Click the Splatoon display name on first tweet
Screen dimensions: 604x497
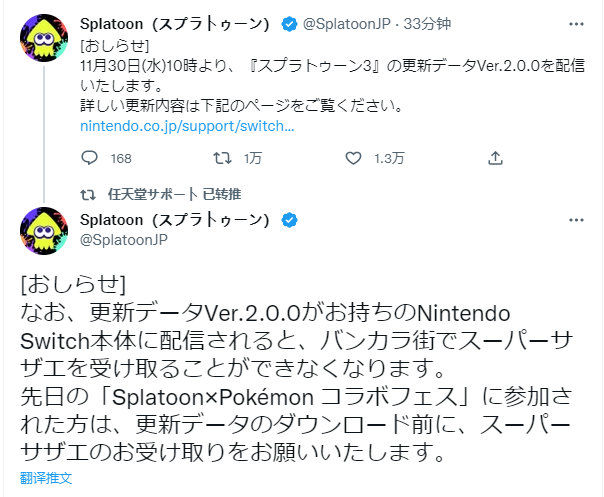174,24
